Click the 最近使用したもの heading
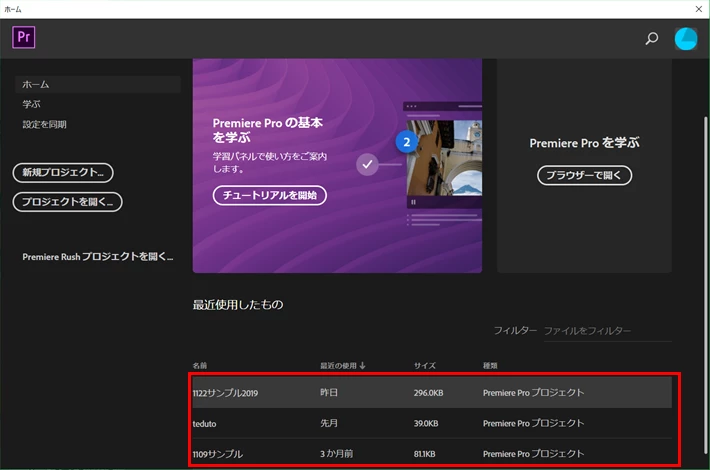The image size is (710, 470). click(238, 305)
